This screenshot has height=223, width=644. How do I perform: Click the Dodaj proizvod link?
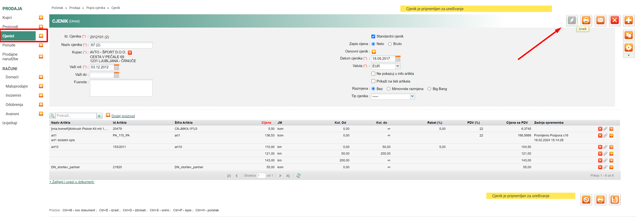point(123,116)
